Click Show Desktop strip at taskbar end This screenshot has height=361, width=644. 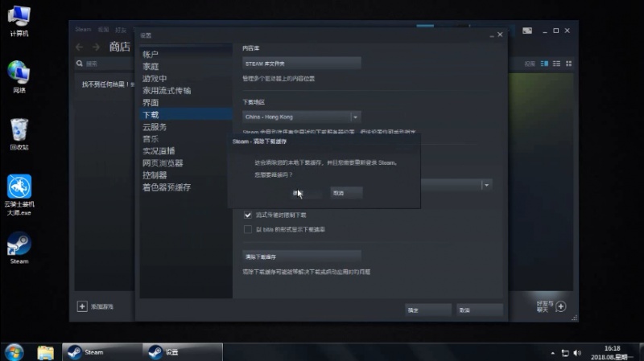(641, 352)
